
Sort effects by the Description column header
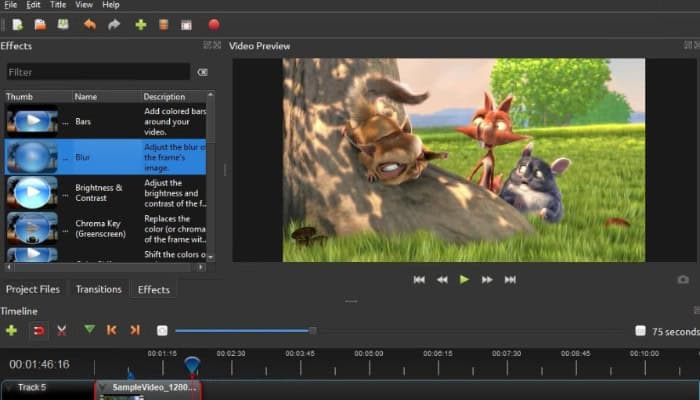[174, 96]
